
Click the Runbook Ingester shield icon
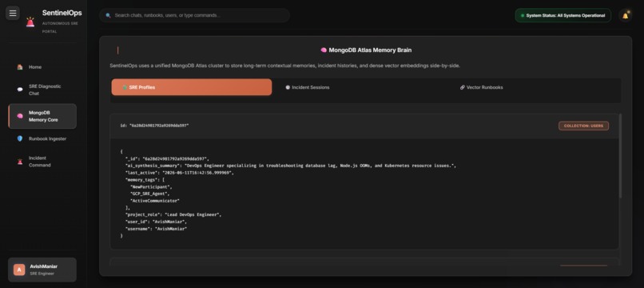20,138
